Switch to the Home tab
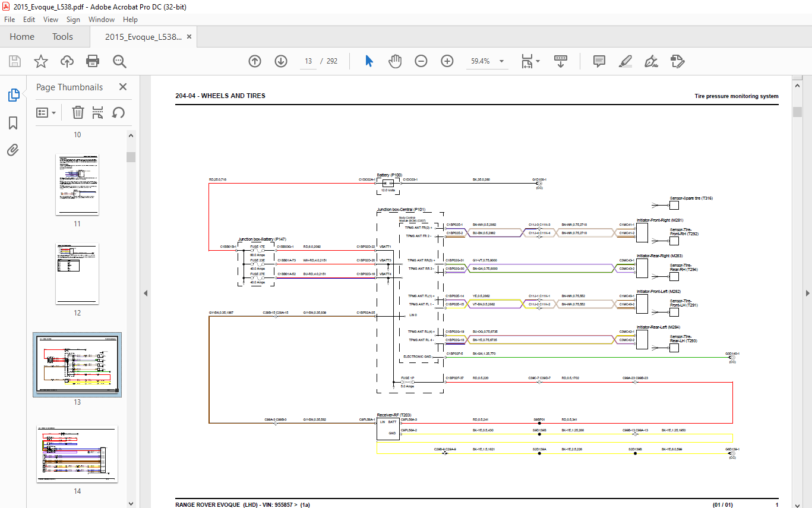 pos(22,37)
